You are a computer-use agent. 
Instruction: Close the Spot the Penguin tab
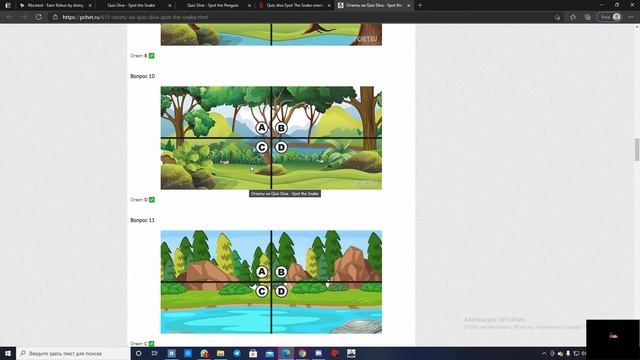pos(249,5)
